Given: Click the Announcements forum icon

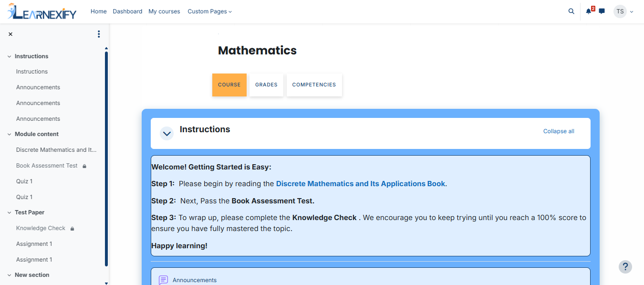Looking at the screenshot, I should click(163, 280).
